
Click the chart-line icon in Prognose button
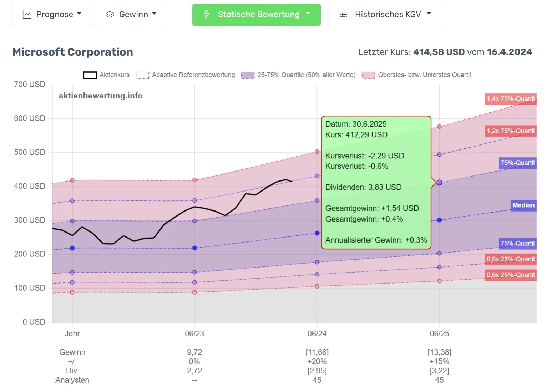coord(27,15)
